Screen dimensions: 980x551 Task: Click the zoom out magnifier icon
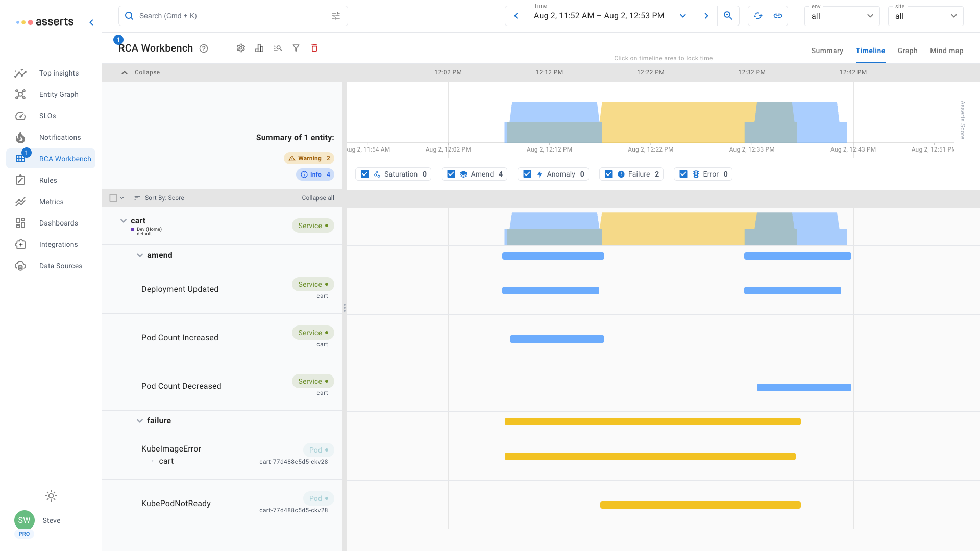pyautogui.click(x=728, y=16)
